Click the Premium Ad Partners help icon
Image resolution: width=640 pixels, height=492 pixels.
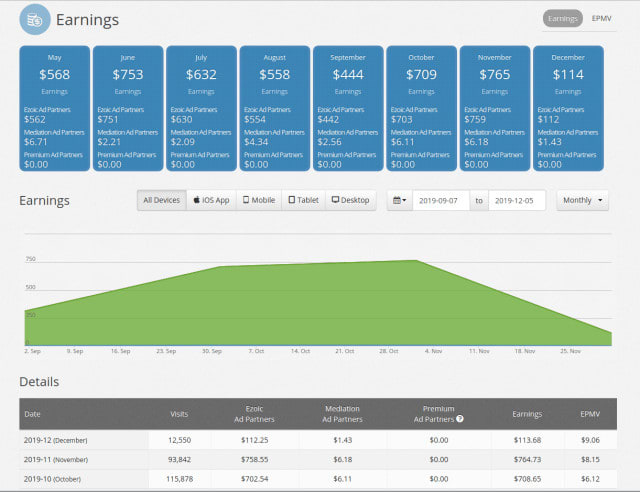coord(459,418)
